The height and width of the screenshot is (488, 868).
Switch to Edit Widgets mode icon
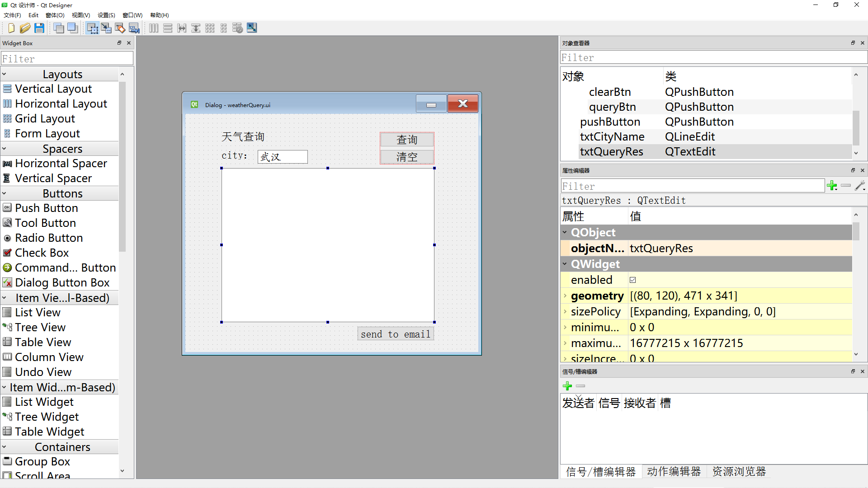pyautogui.click(x=92, y=28)
